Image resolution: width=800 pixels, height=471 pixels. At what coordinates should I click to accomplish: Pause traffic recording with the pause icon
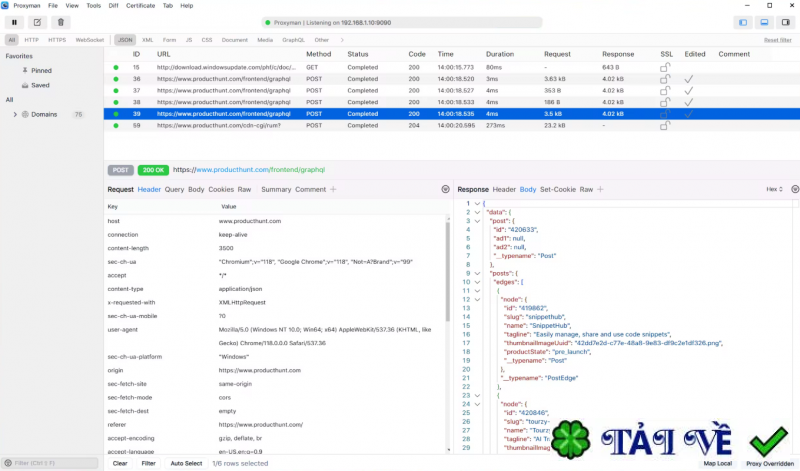click(x=14, y=22)
